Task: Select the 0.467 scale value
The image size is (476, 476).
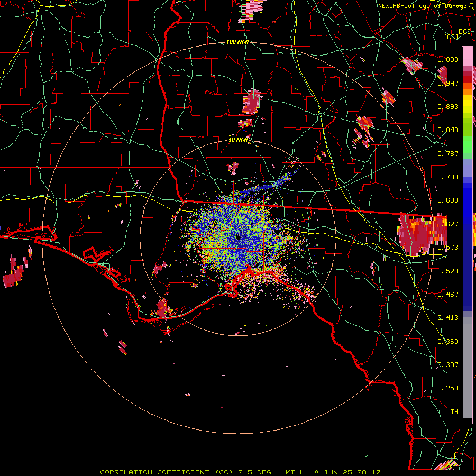Action: coord(448,294)
